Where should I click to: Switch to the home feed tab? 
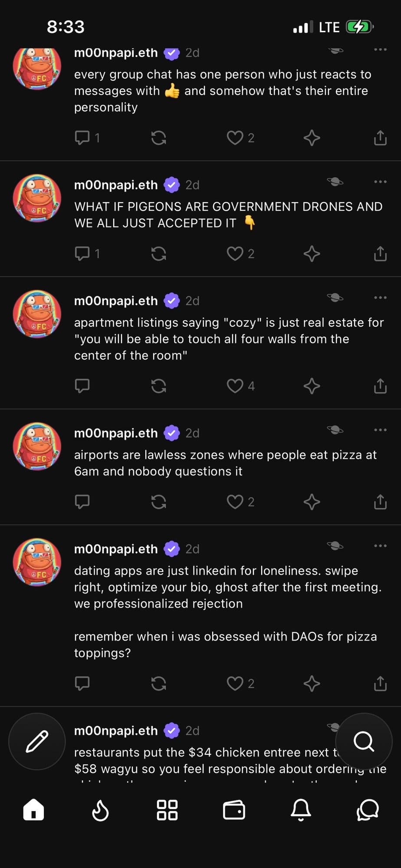(34, 810)
